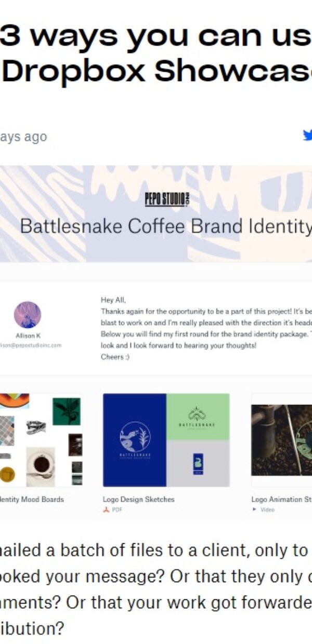
Task: Click the Identity Mood Boards label
Action: [32, 500]
